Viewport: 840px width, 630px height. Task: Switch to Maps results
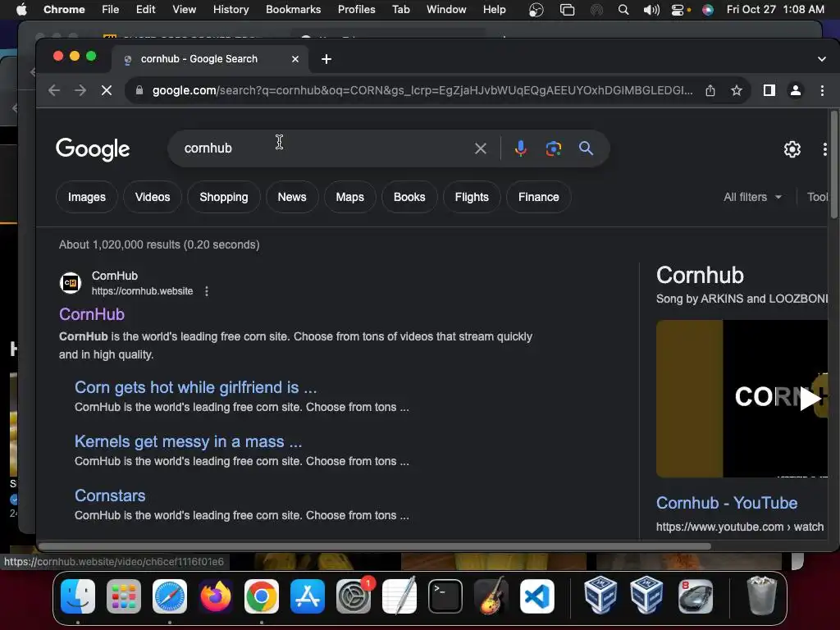click(349, 197)
